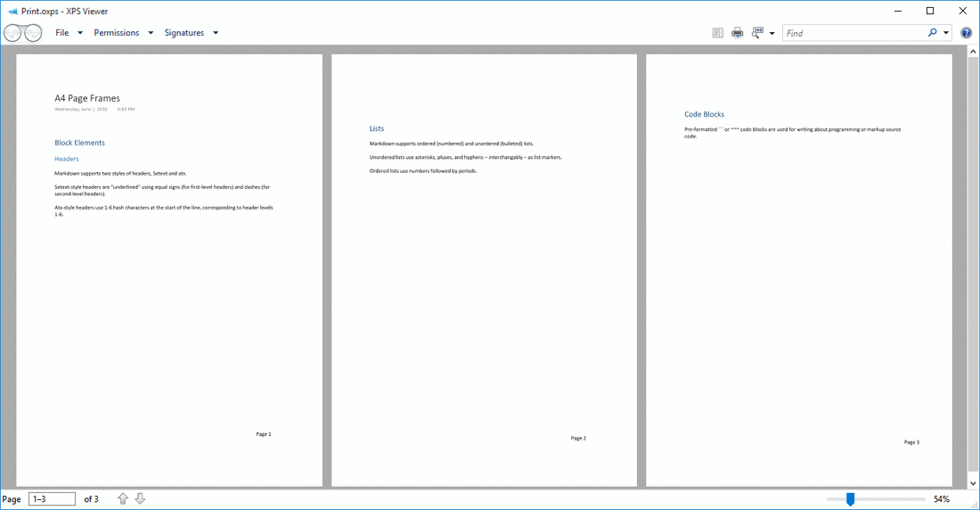Screen dimensions: 980x510
Task: Click the Print icon in toolbar
Action: pyautogui.click(x=738, y=32)
